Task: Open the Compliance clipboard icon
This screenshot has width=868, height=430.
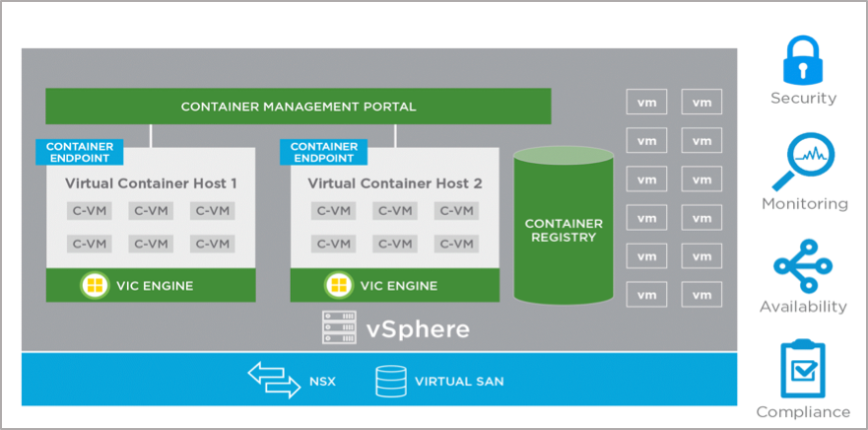Action: pyautogui.click(x=803, y=369)
